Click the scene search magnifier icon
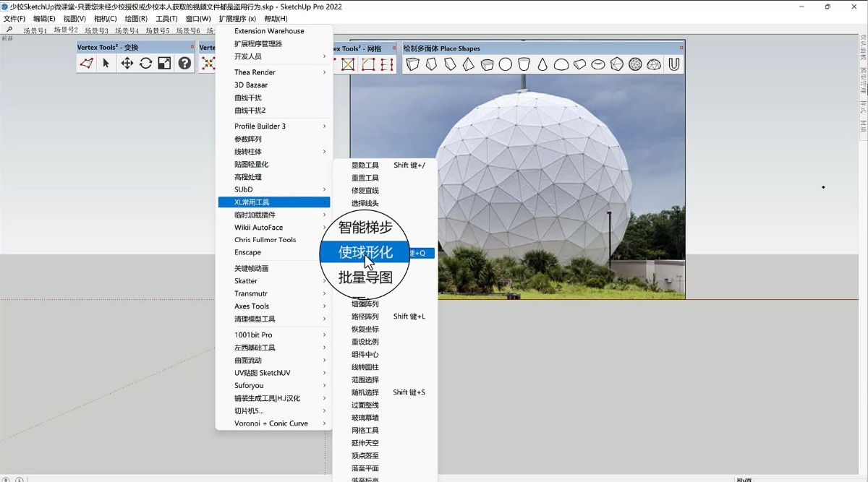Viewport: 868px width, 482px height. [9, 30]
